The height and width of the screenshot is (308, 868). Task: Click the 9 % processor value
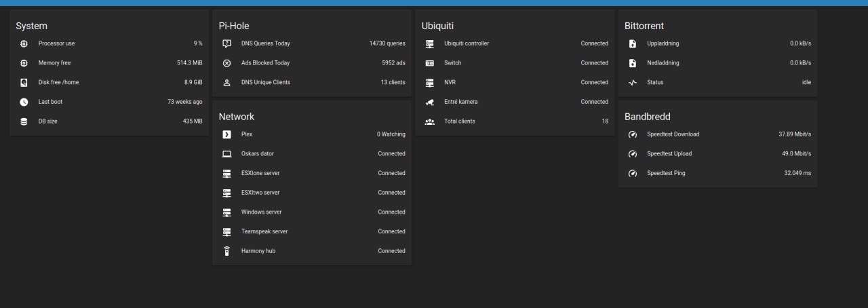click(x=198, y=43)
